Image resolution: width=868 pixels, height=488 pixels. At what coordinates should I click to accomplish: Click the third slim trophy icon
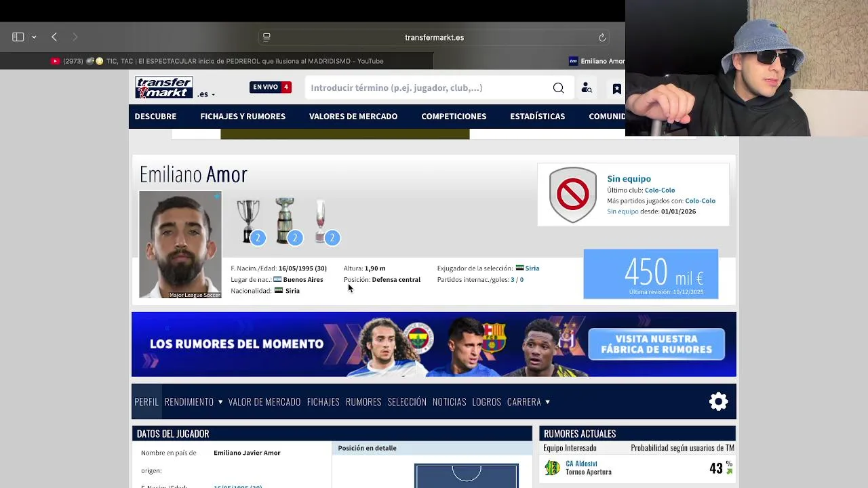(320, 220)
